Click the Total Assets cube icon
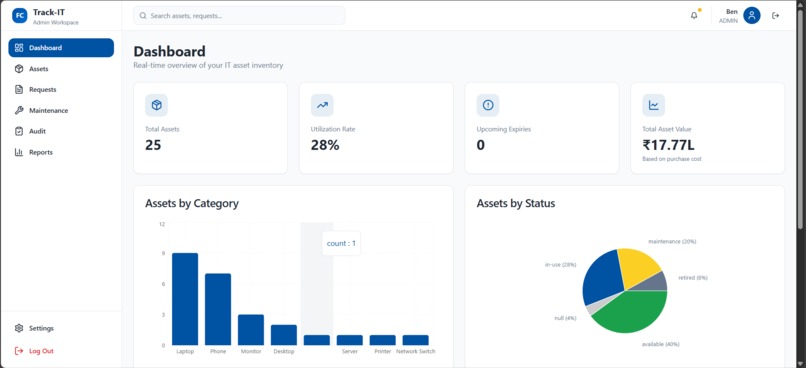Viewport: 806px width, 368px height. pyautogui.click(x=157, y=105)
